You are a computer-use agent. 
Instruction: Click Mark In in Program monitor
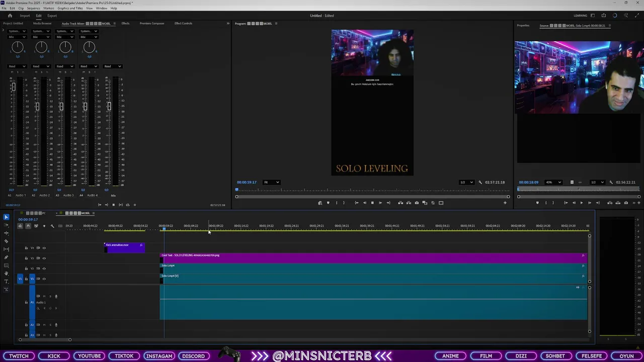coord(337,203)
